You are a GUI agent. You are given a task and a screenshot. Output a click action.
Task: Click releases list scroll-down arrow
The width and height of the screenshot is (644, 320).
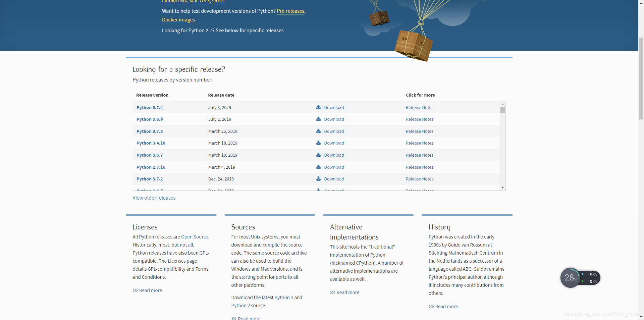(x=502, y=188)
